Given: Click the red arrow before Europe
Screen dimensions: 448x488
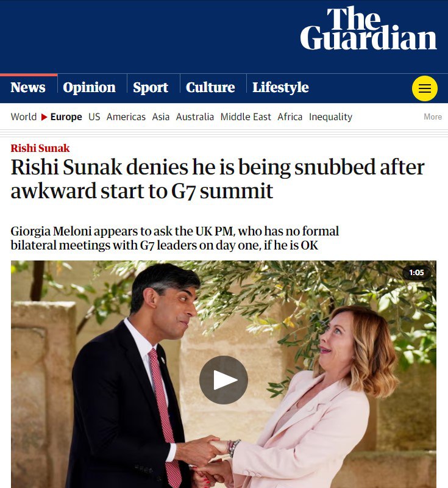Looking at the screenshot, I should pos(44,117).
